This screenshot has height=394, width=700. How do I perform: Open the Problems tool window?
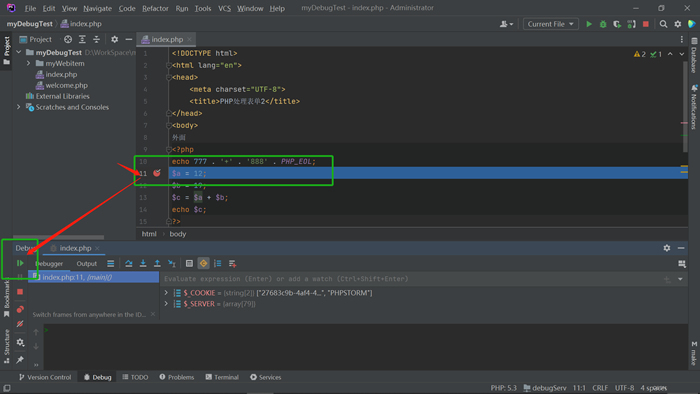click(177, 377)
